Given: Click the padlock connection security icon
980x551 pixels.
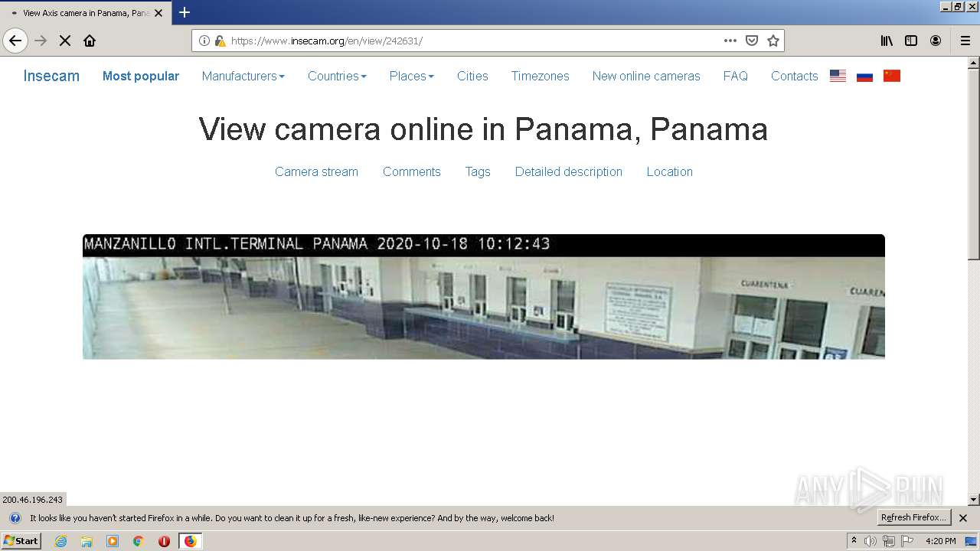Looking at the screenshot, I should pyautogui.click(x=220, y=41).
